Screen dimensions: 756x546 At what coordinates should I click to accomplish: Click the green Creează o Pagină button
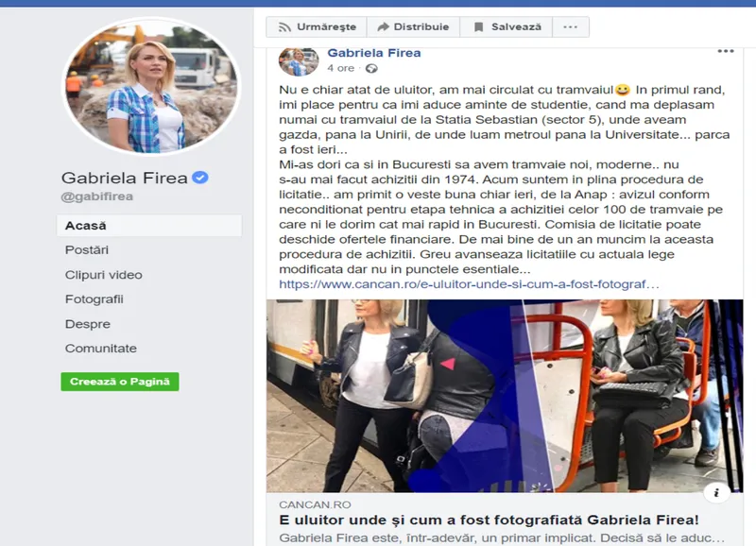[x=120, y=382]
